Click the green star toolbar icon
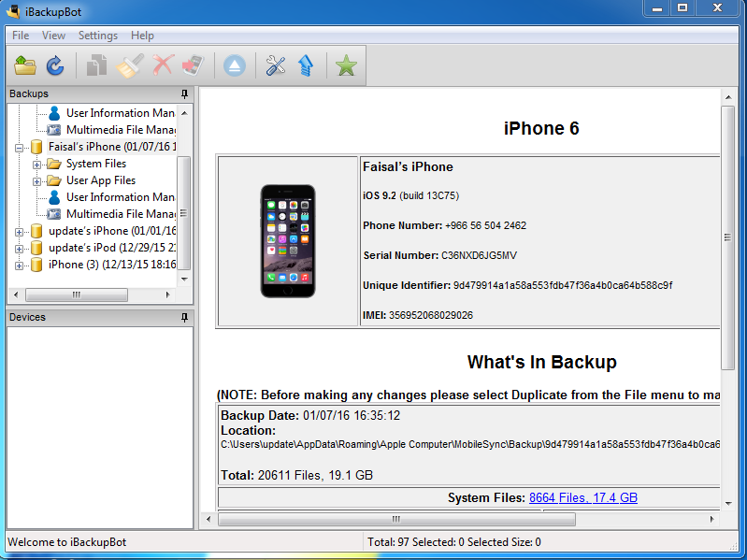 [346, 65]
